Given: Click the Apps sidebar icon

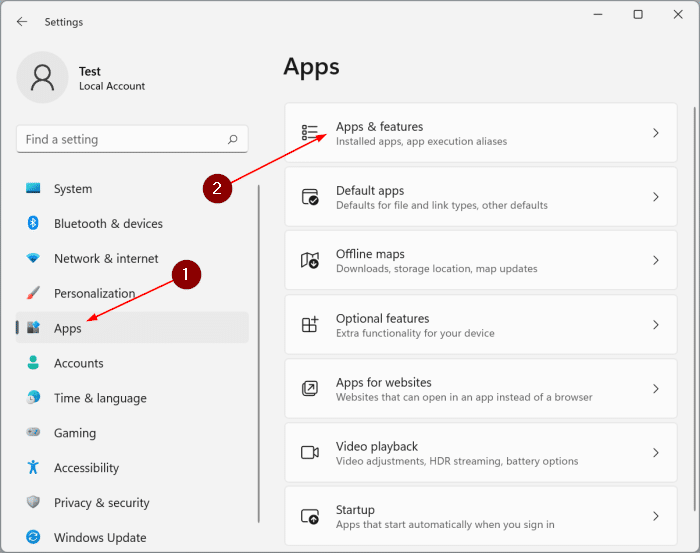Looking at the screenshot, I should (x=33, y=327).
